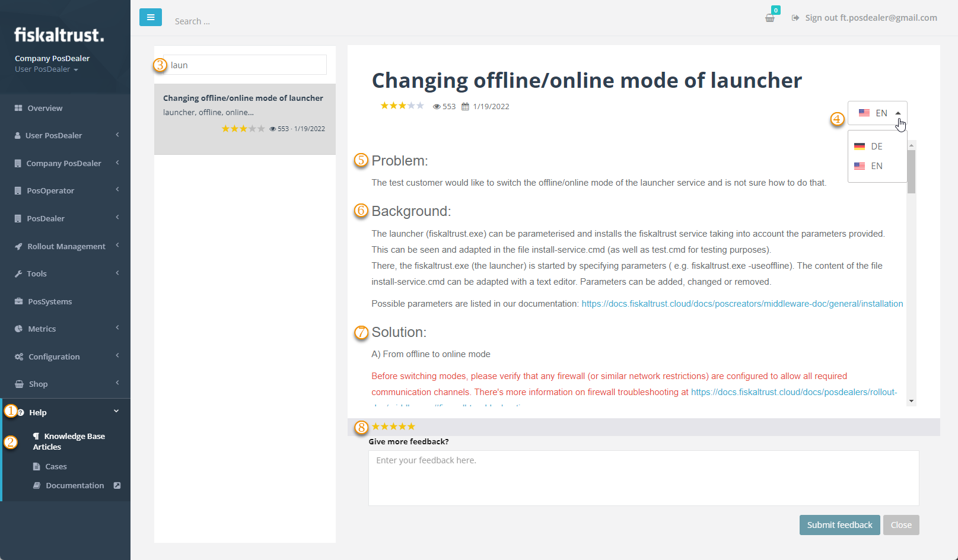
Task: Toggle the hamburger sidebar menu button
Action: [x=151, y=17]
